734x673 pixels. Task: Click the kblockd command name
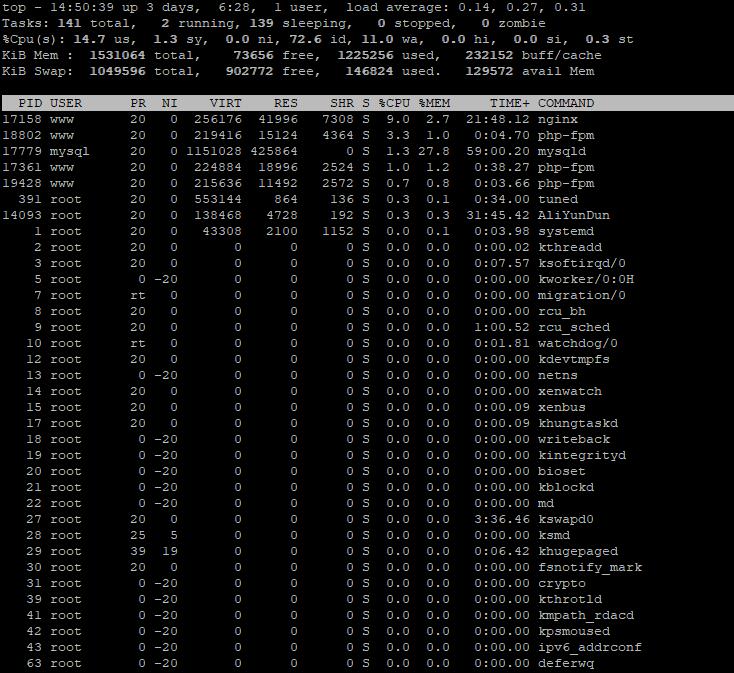point(566,487)
